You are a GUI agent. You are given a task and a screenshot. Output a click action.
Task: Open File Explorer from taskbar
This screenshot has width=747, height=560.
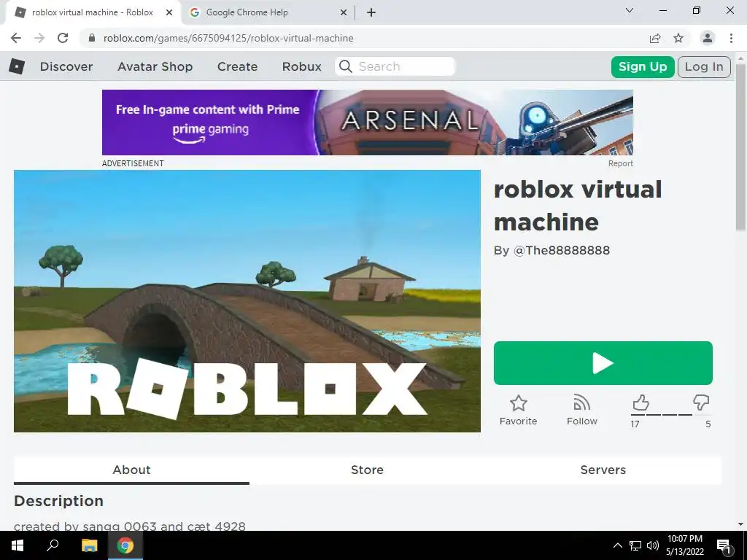[x=89, y=545]
